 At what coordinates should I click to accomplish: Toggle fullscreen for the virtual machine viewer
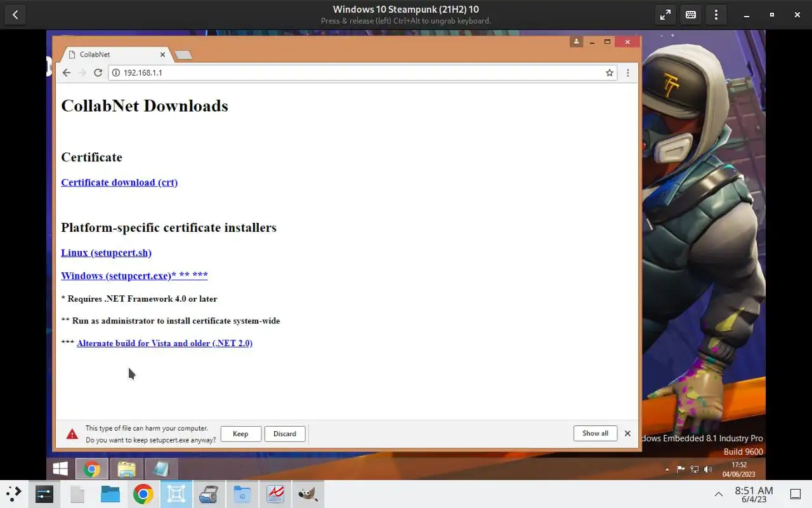(x=665, y=15)
